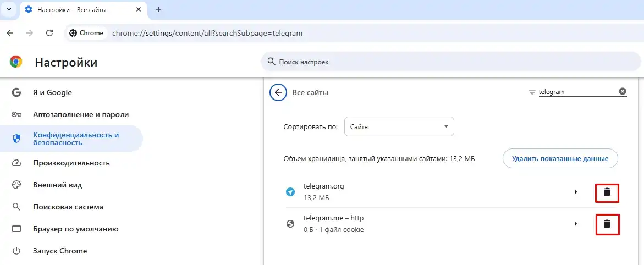Reload the page with refresh icon
Image resolution: width=644 pixels, height=265 pixels.
click(49, 34)
